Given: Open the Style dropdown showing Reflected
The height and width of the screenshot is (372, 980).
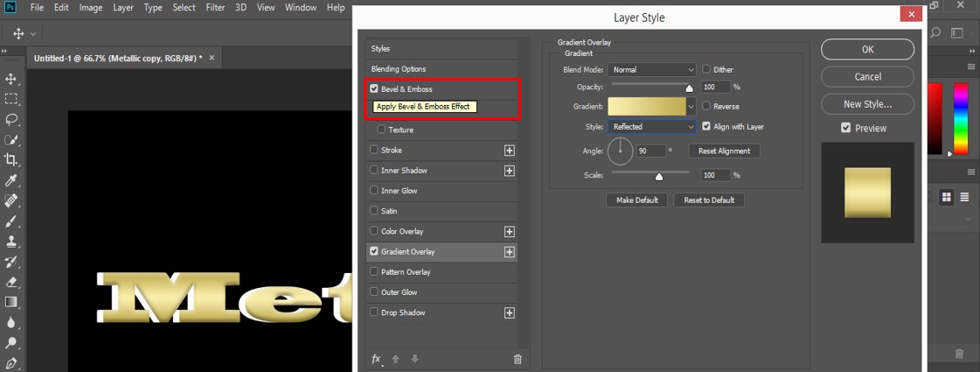Looking at the screenshot, I should coord(651,127).
